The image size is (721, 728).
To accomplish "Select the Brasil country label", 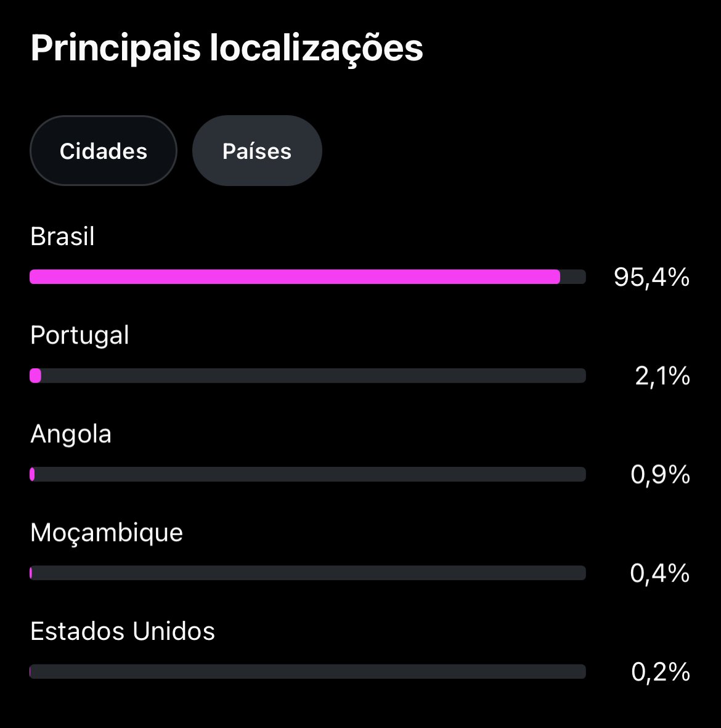I will point(62,237).
